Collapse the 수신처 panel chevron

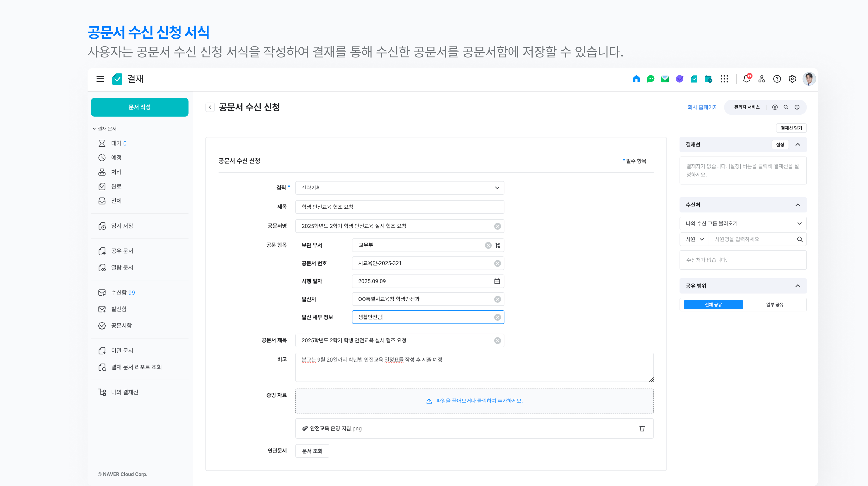pos(798,205)
